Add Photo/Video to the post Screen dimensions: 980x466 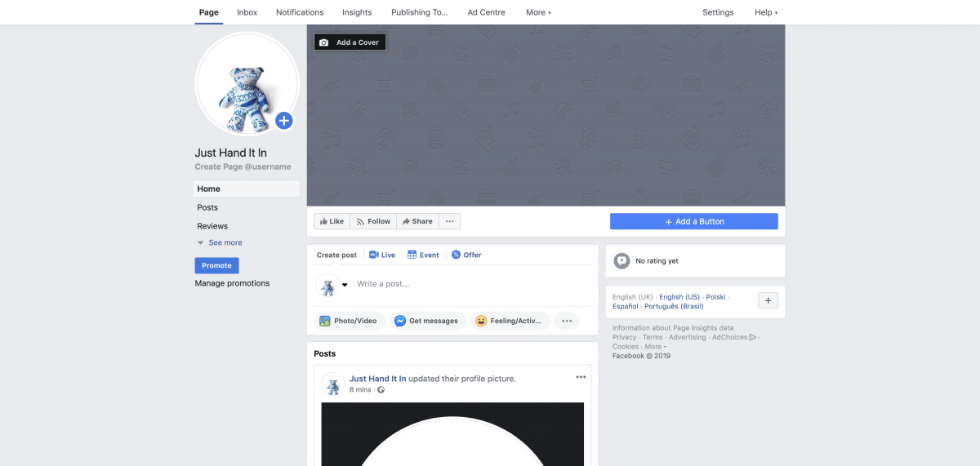(x=348, y=321)
